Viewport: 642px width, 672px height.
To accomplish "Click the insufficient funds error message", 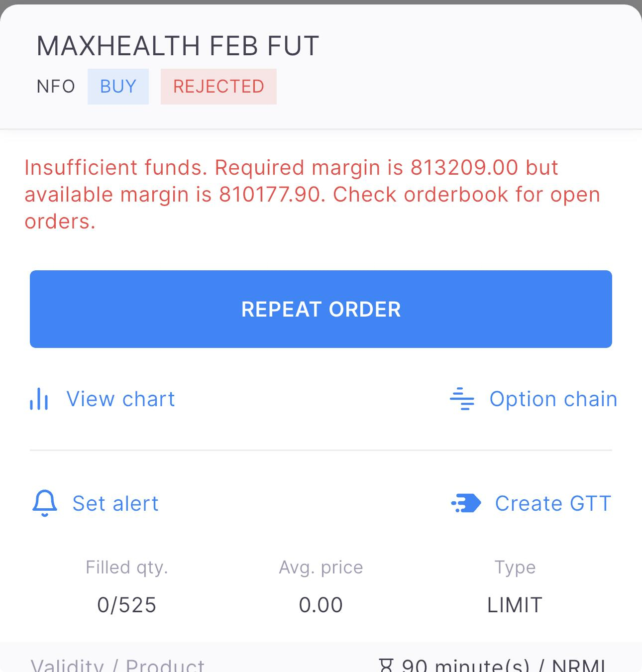I will [313, 194].
